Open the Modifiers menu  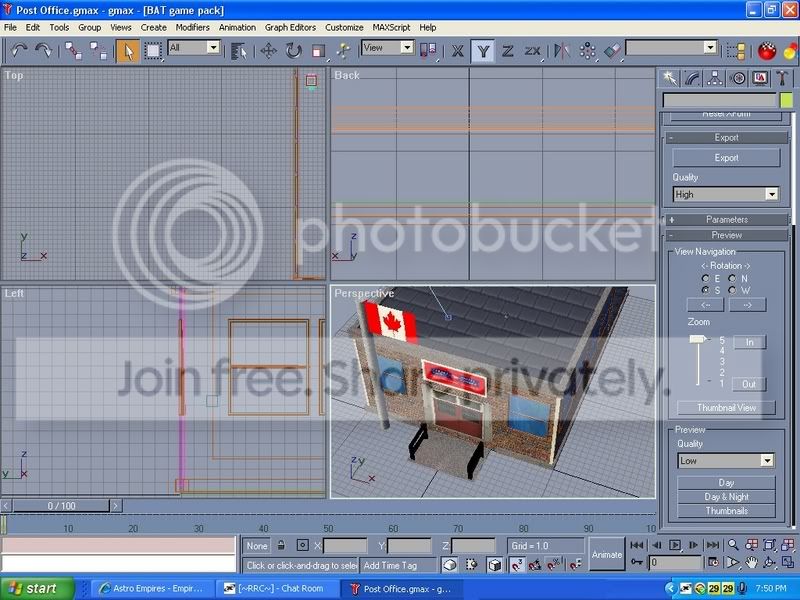tap(192, 28)
